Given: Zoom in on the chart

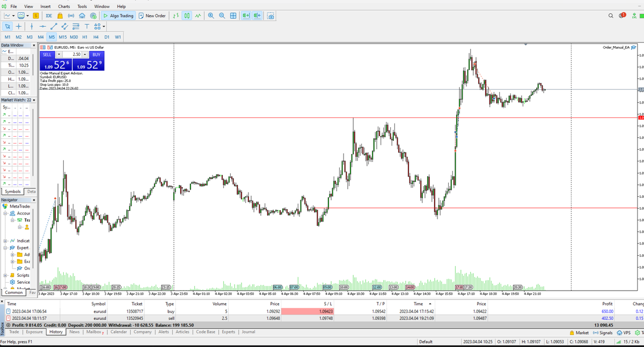Looking at the screenshot, I should point(211,16).
